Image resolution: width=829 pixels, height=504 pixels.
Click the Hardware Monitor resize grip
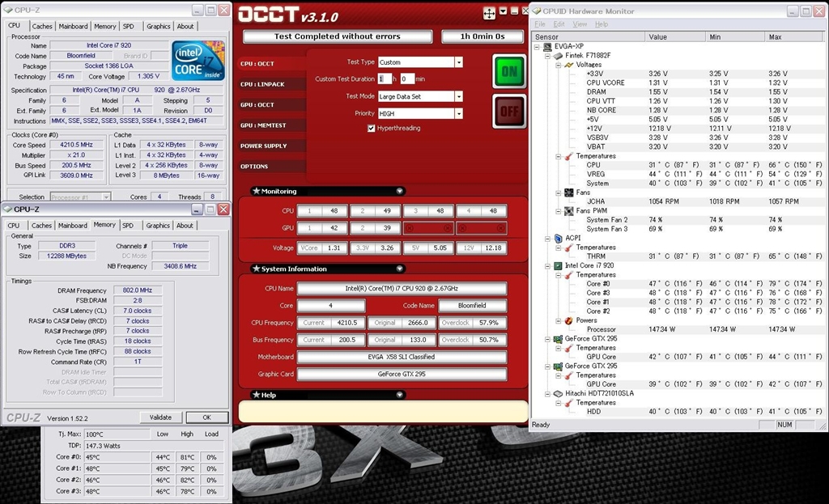[x=822, y=426]
